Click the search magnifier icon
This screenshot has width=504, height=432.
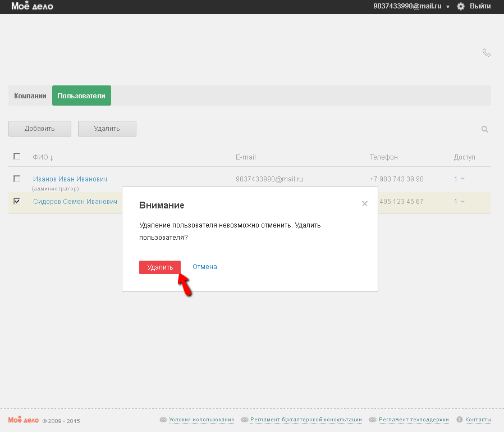pos(485,129)
